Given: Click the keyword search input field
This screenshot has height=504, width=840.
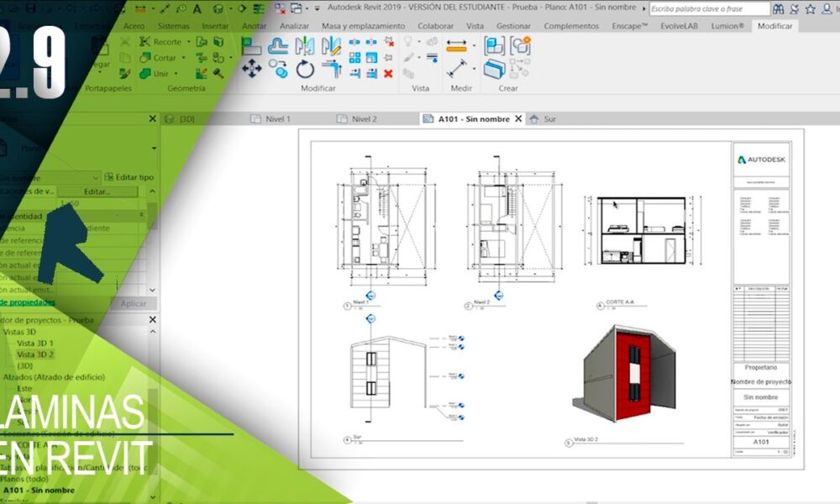Looking at the screenshot, I should tap(709, 8).
